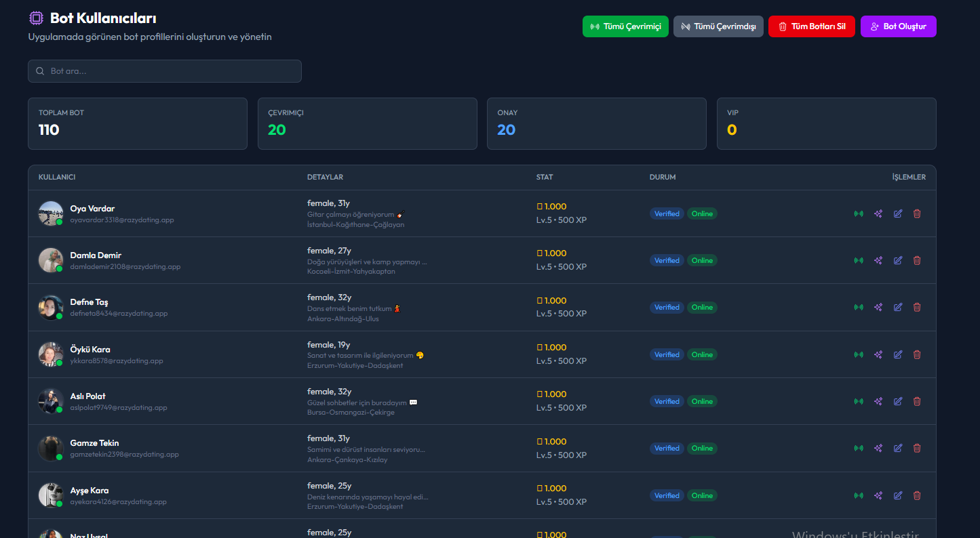Delete the Defne Taş bot
980x538 pixels.
(x=917, y=307)
